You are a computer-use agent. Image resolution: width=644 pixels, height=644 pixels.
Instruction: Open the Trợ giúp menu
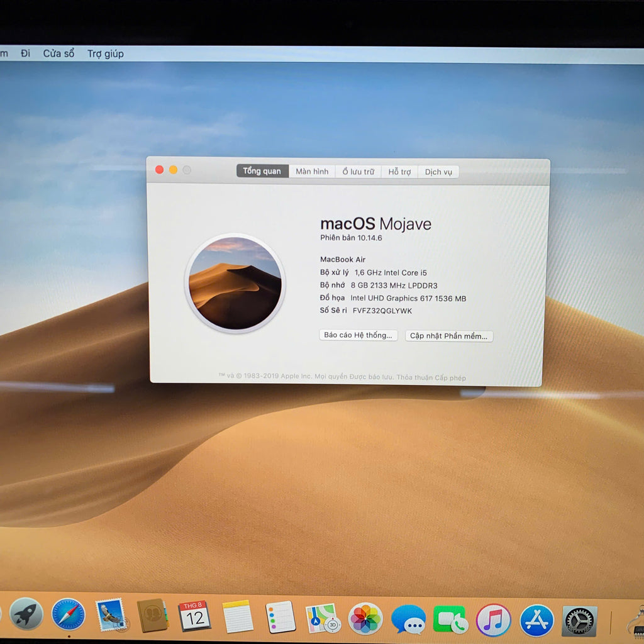pos(106,54)
